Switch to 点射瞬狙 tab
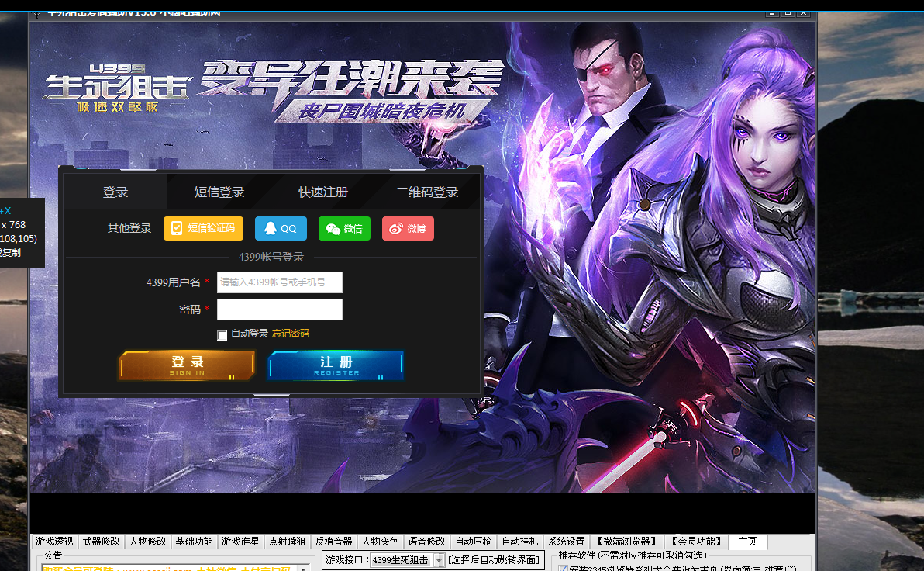The width and height of the screenshot is (924, 571). click(287, 542)
